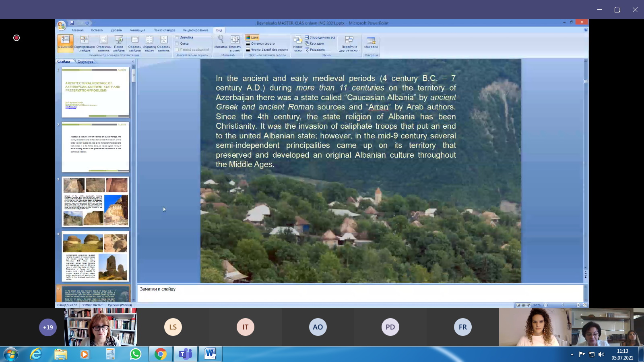Image resolution: width=644 pixels, height=362 pixels.
Task: Click the zoom-in plus button
Action: tap(578, 305)
